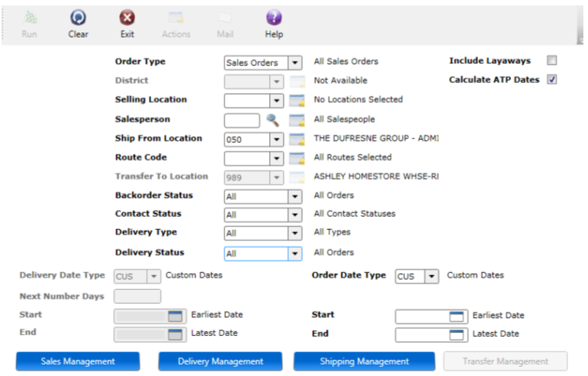Expand the Delivery Type dropdown
This screenshot has width=588, height=376.
[x=295, y=234]
